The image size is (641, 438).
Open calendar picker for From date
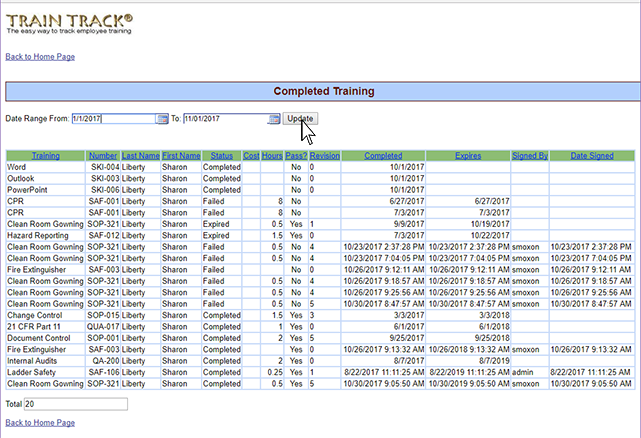[163, 119]
